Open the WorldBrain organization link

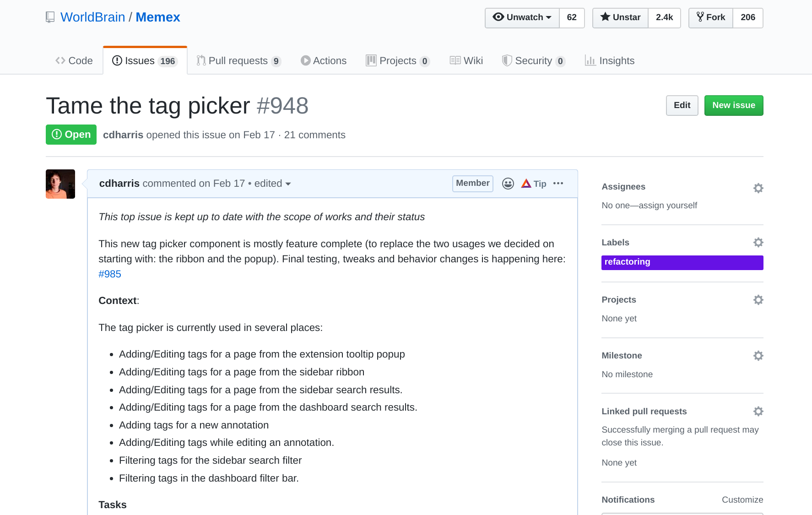93,17
